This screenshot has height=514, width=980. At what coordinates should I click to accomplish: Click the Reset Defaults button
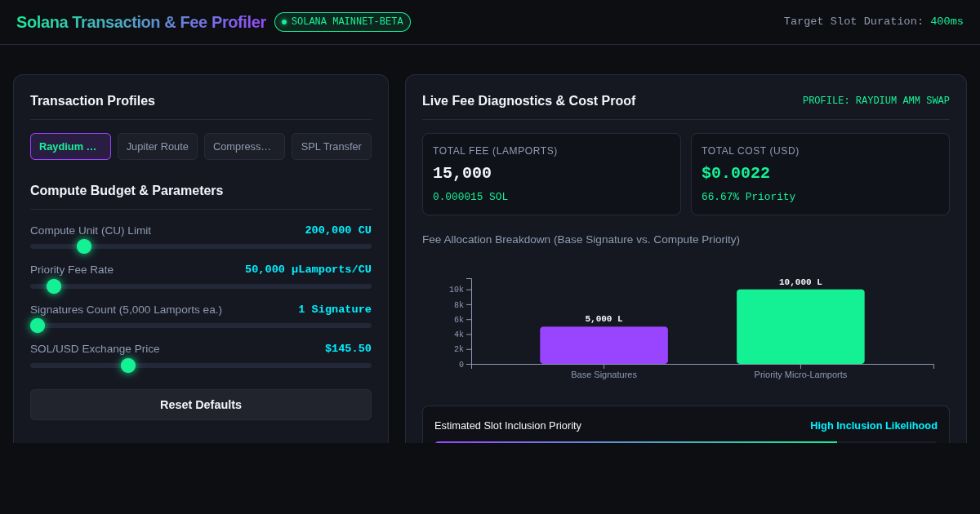(x=201, y=405)
